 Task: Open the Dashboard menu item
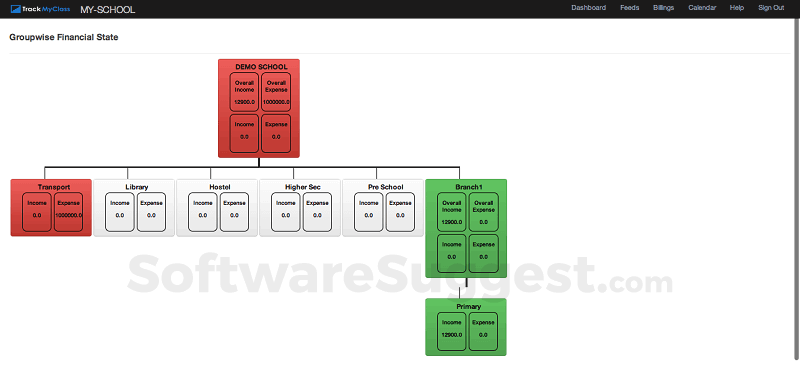pos(588,8)
